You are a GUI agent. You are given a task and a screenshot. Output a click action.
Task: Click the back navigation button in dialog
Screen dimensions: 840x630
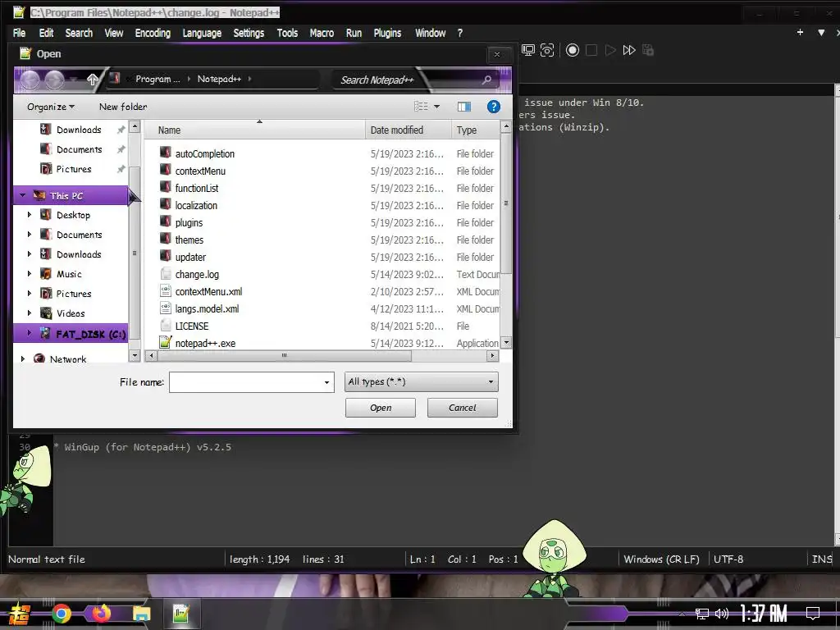tap(30, 80)
